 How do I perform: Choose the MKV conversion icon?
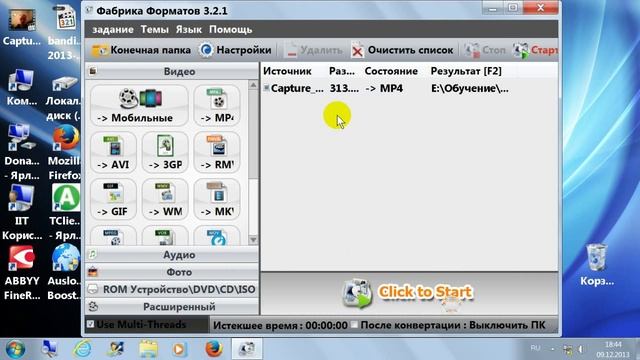point(217,199)
